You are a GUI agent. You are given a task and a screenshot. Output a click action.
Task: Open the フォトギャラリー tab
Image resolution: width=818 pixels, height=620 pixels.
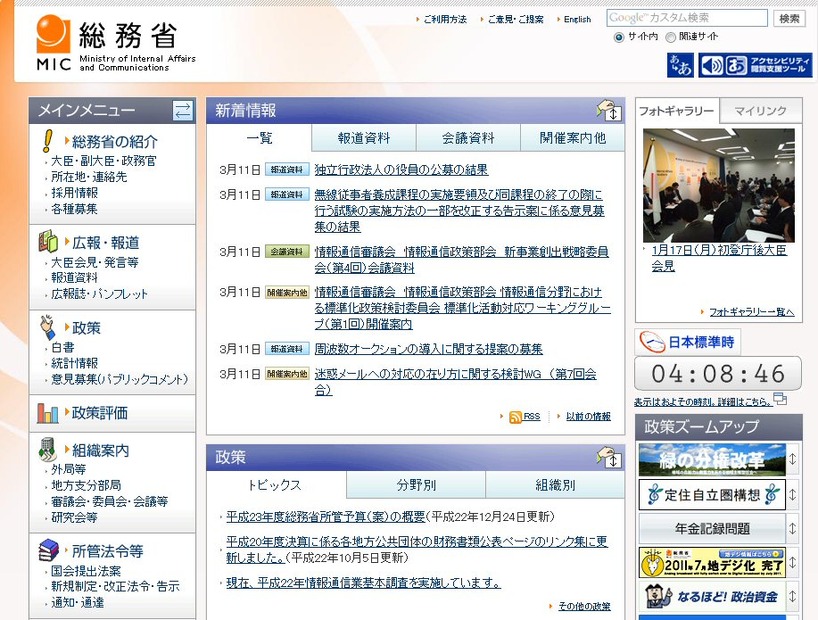point(677,111)
